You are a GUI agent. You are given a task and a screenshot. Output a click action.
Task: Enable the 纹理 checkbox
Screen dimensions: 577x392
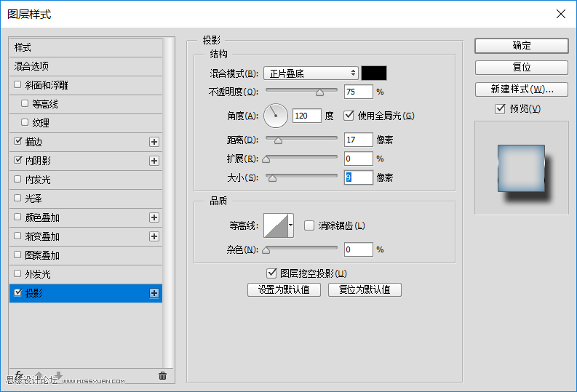(25, 122)
